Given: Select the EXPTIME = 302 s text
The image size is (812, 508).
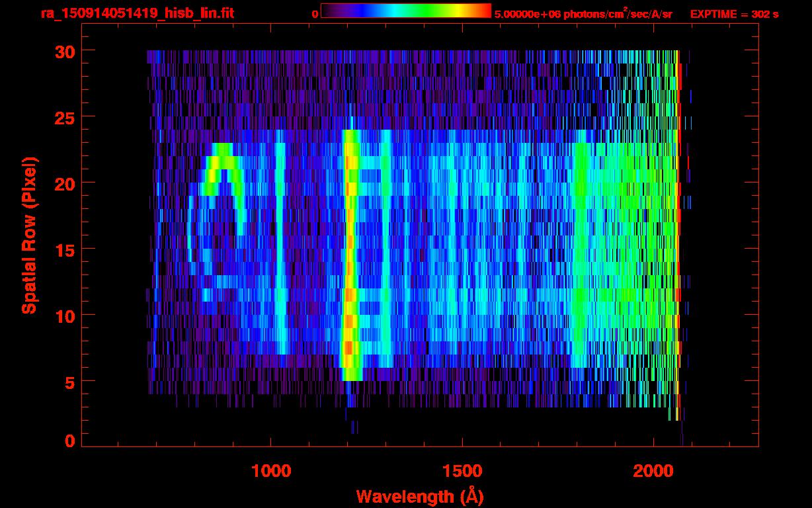Looking at the screenshot, I should (x=734, y=14).
